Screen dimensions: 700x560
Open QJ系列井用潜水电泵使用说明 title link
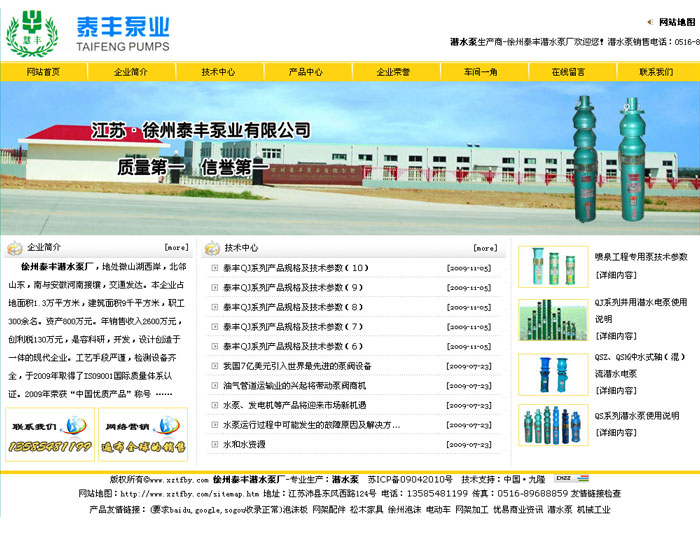tap(641, 310)
